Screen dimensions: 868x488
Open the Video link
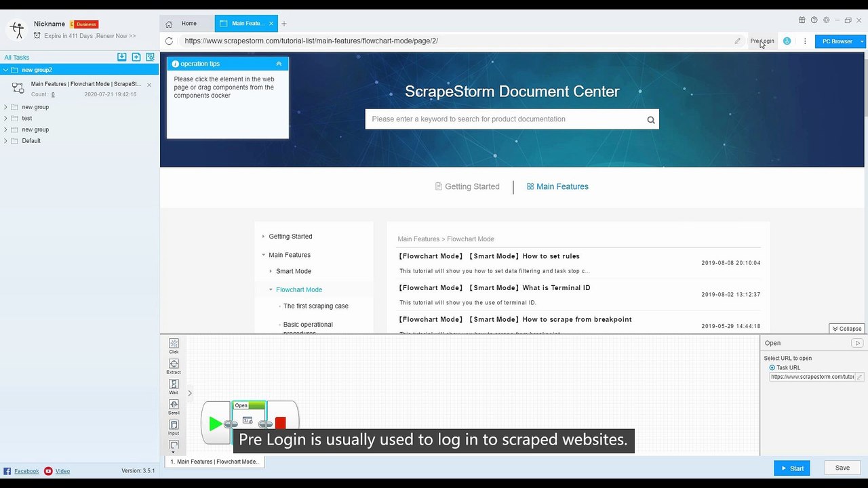(62, 471)
